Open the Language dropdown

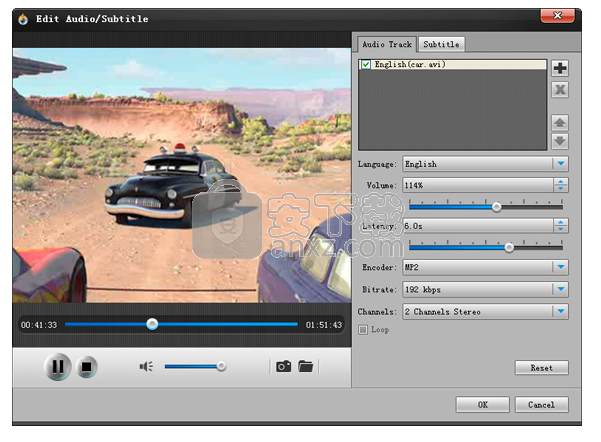coord(561,164)
